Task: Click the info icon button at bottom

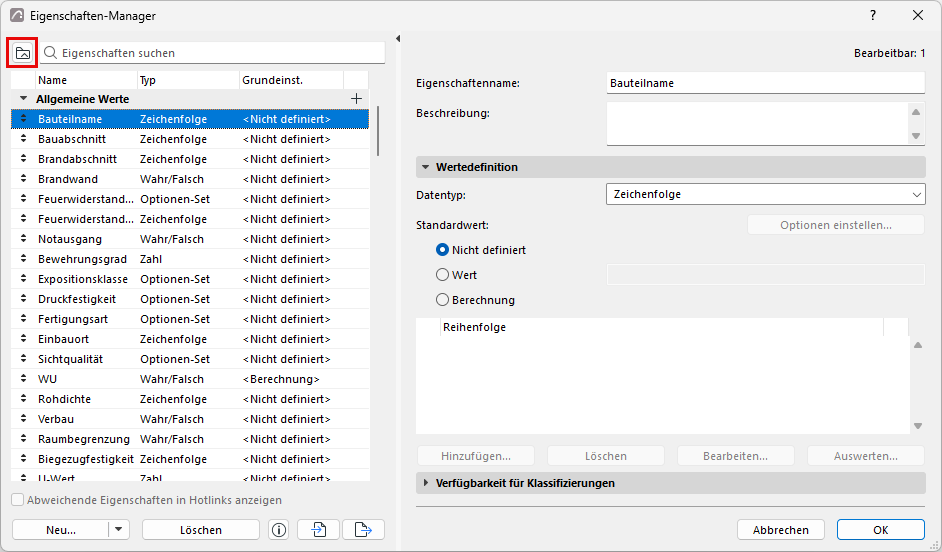Action: coord(279,530)
